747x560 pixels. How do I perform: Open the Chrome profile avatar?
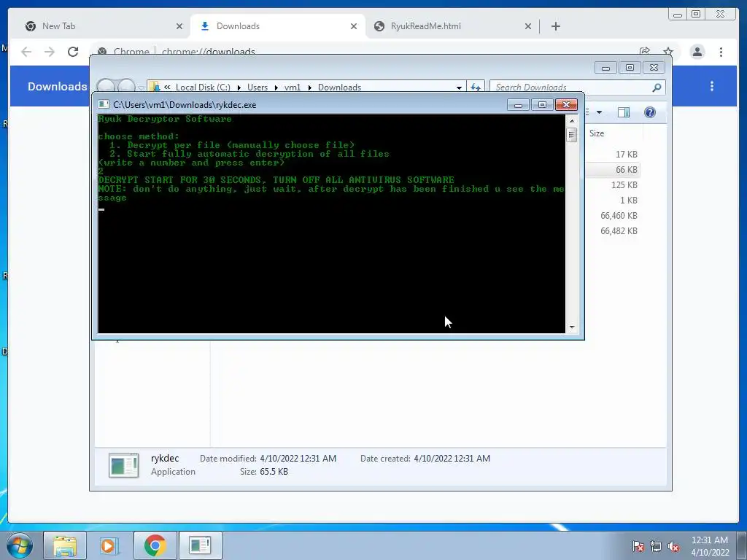point(697,52)
